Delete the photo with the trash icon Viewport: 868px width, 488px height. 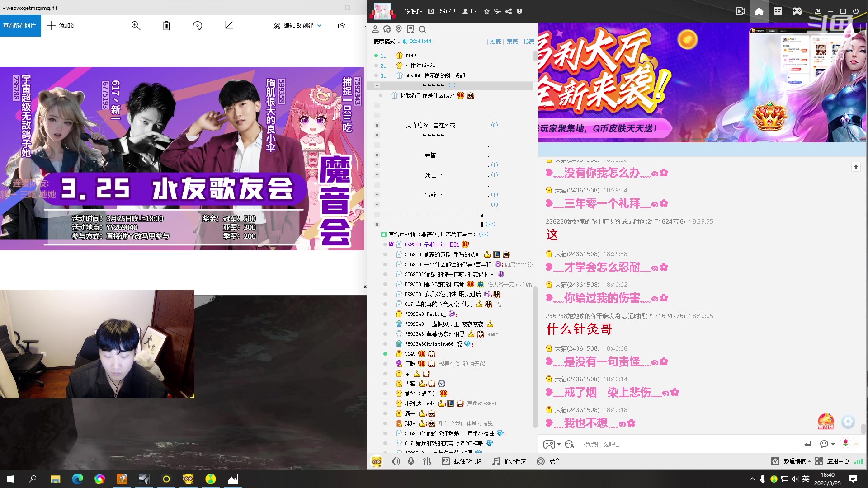tap(166, 26)
